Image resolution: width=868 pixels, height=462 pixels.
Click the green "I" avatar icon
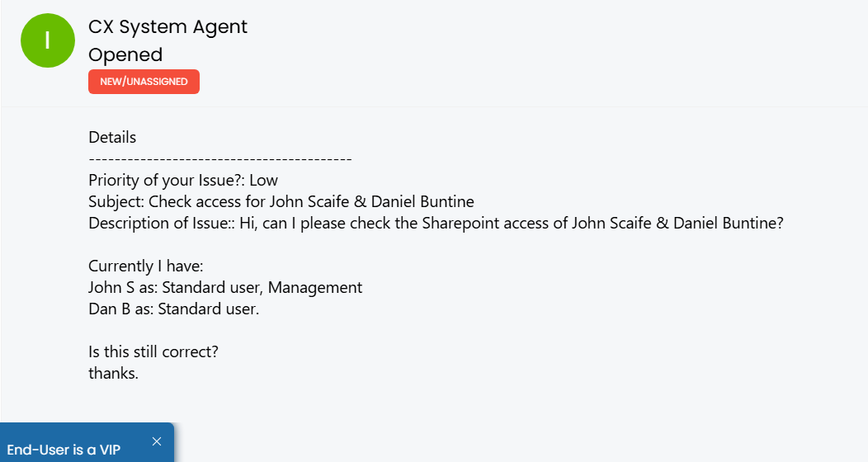pyautogui.click(x=48, y=40)
